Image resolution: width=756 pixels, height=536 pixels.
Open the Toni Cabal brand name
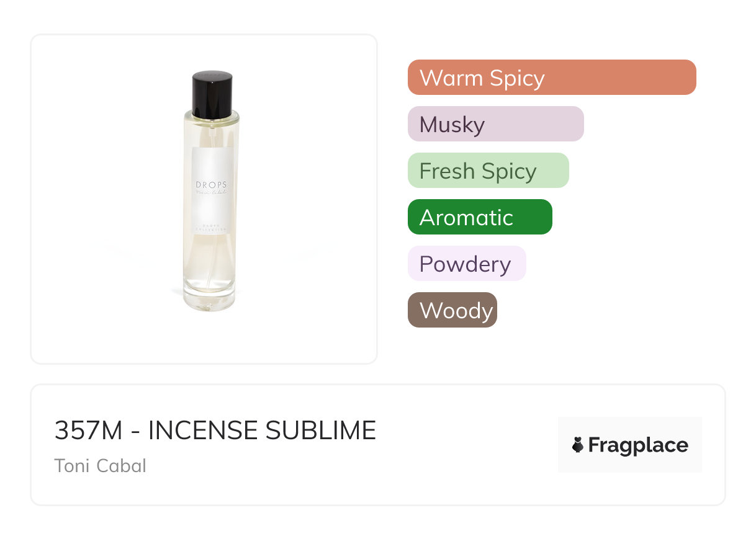pos(101,465)
